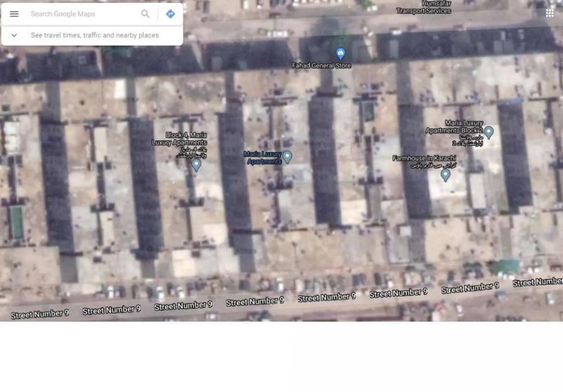Open the Farmhouse in Karachi text label

(424, 158)
